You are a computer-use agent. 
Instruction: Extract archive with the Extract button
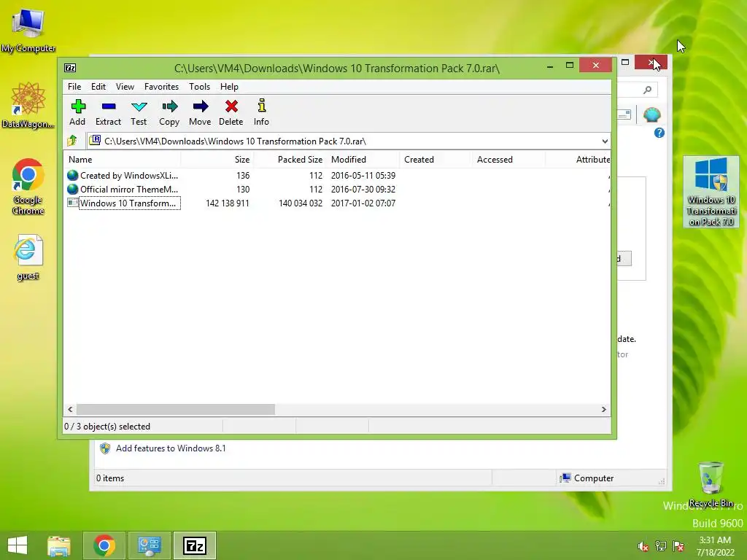point(108,112)
